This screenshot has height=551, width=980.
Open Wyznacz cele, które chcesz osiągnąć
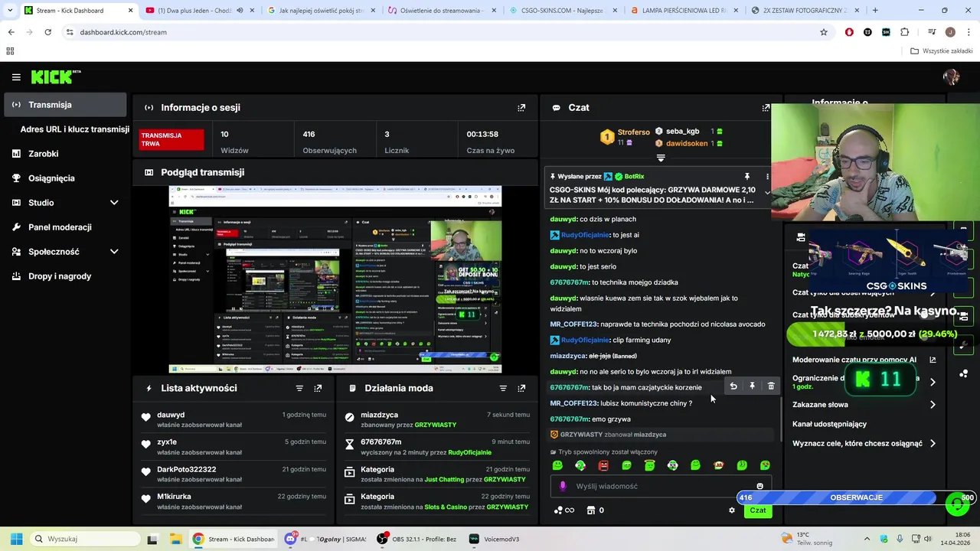(x=864, y=443)
